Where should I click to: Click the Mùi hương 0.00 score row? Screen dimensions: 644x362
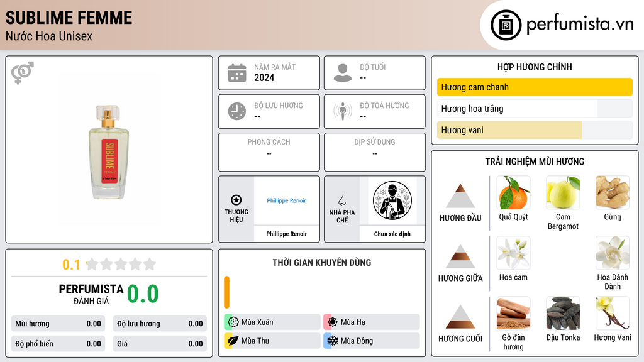pyautogui.click(x=58, y=324)
